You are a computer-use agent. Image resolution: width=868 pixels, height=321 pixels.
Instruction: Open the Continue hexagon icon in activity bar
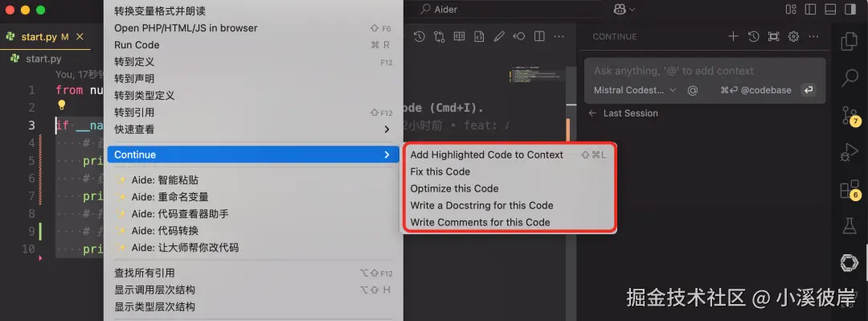849,262
